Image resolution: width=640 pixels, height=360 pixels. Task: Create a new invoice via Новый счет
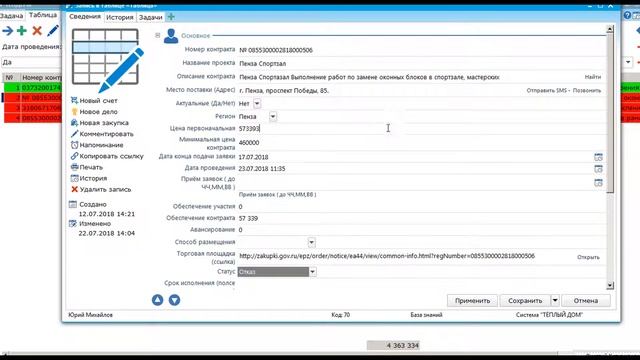(98, 100)
